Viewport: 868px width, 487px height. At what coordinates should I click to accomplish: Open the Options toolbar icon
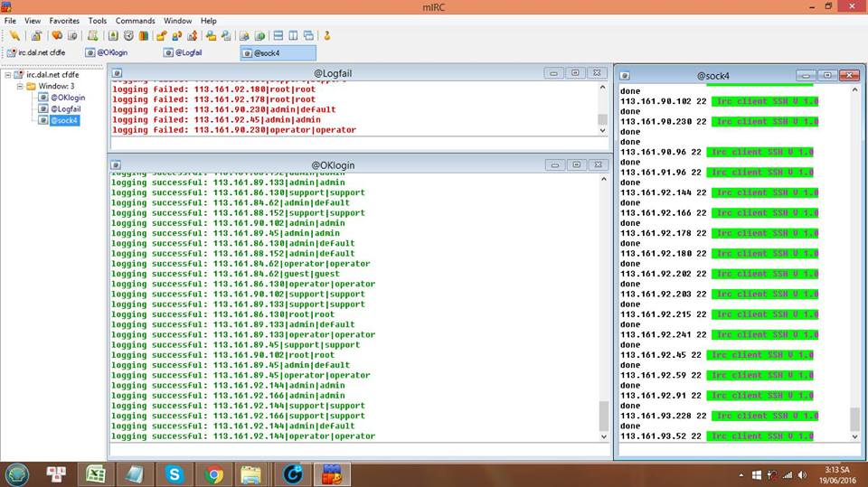tap(36, 36)
